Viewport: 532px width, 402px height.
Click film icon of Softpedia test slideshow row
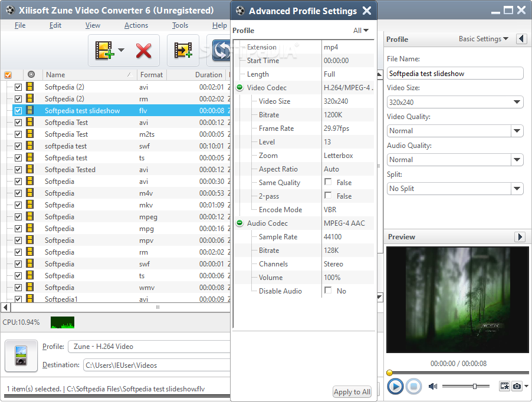click(30, 110)
